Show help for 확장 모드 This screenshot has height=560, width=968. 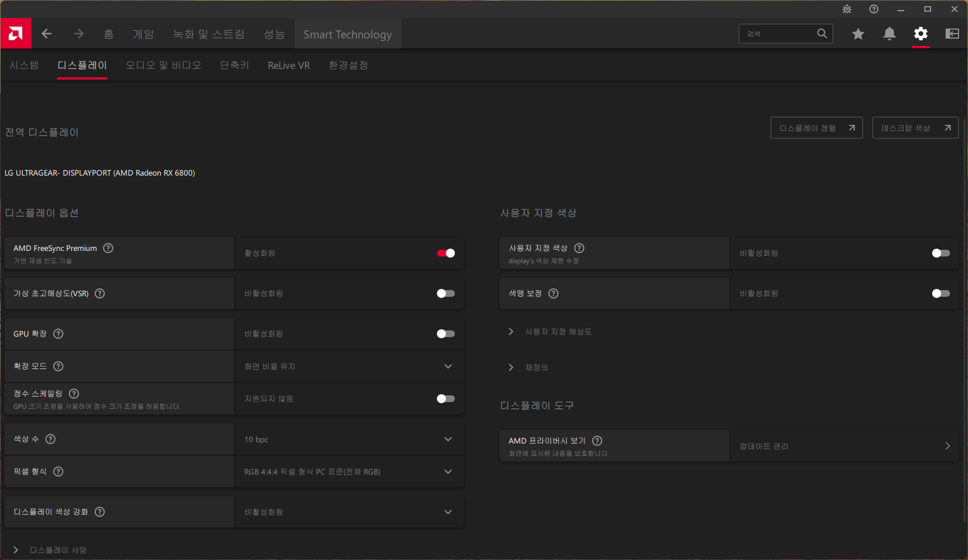pyautogui.click(x=58, y=366)
